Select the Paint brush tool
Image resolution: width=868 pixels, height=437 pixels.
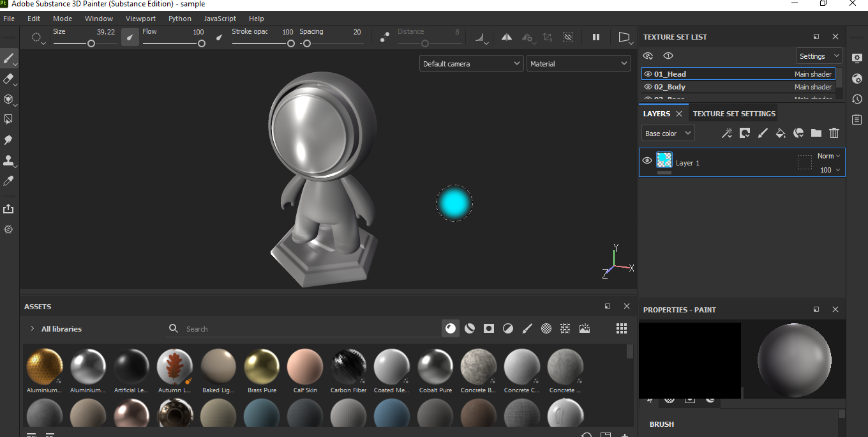(x=8, y=58)
